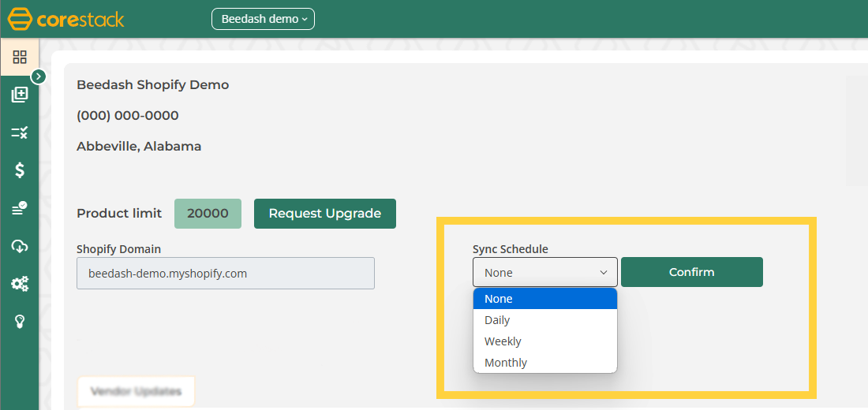Expand the sidebar with the arrow toggle
868x410 pixels.
(x=38, y=77)
